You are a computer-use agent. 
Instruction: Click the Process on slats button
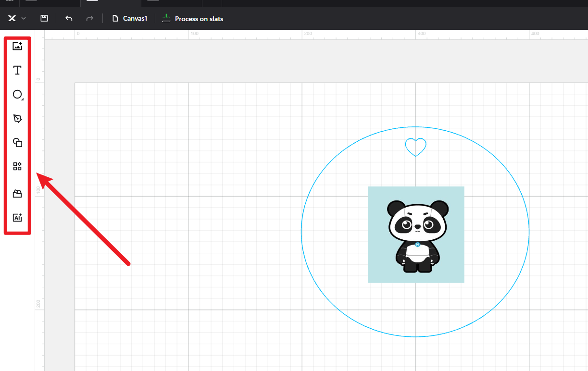coord(199,19)
